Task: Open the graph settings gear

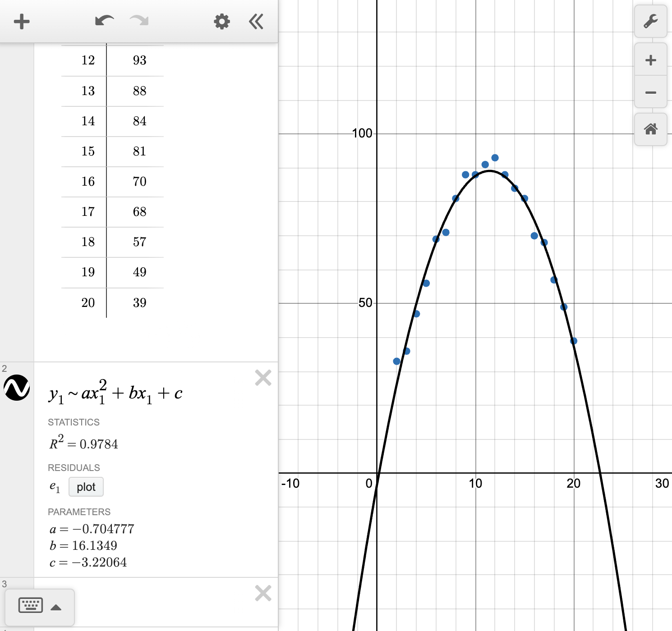Action: (x=221, y=21)
